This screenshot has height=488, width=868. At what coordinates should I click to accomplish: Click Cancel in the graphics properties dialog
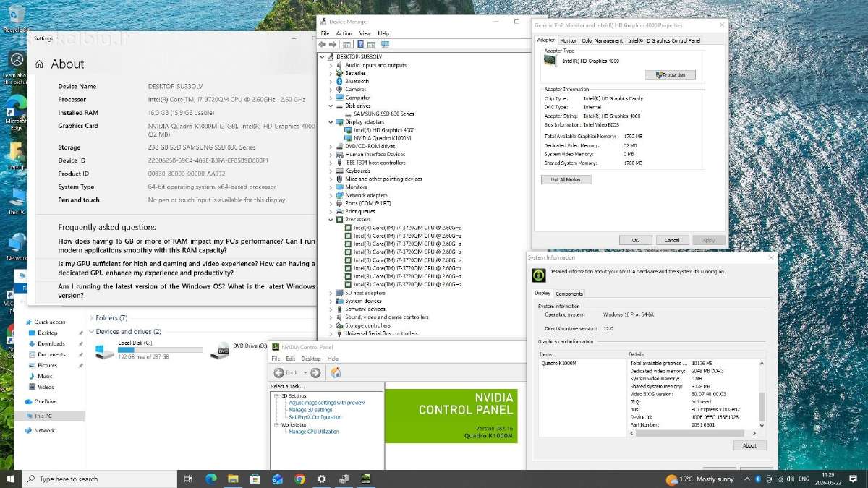672,240
